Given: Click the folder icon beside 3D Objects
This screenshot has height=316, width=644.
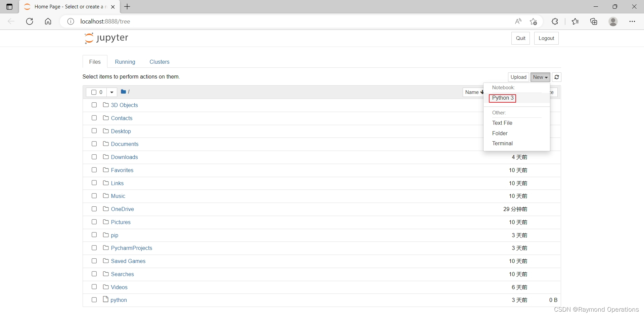Looking at the screenshot, I should tap(106, 105).
